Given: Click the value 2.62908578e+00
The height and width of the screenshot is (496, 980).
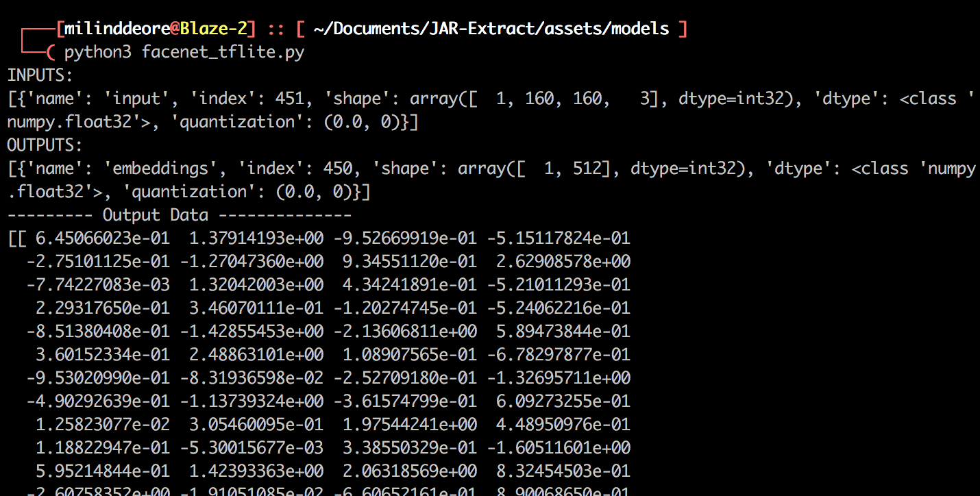Looking at the screenshot, I should 563,262.
